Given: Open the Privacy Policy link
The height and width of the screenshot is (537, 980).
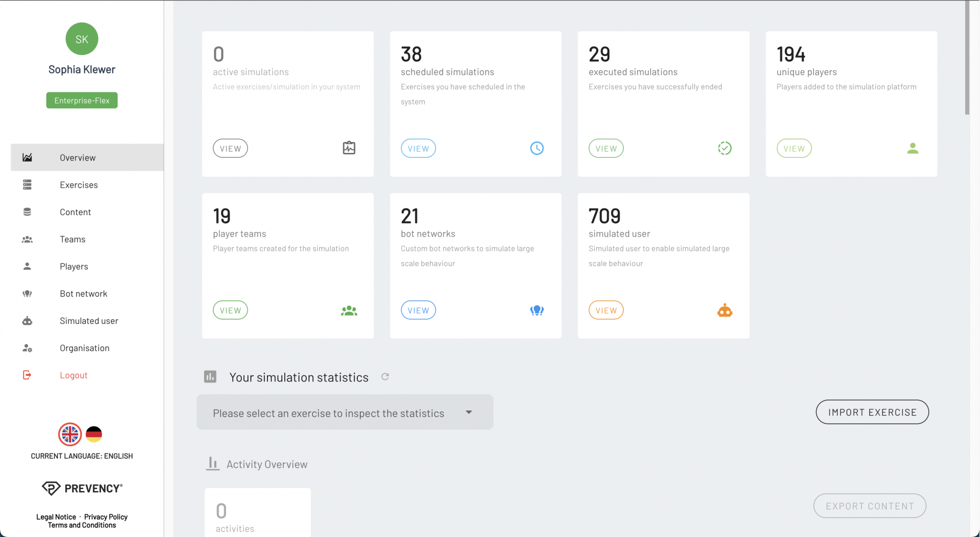Looking at the screenshot, I should [106, 517].
